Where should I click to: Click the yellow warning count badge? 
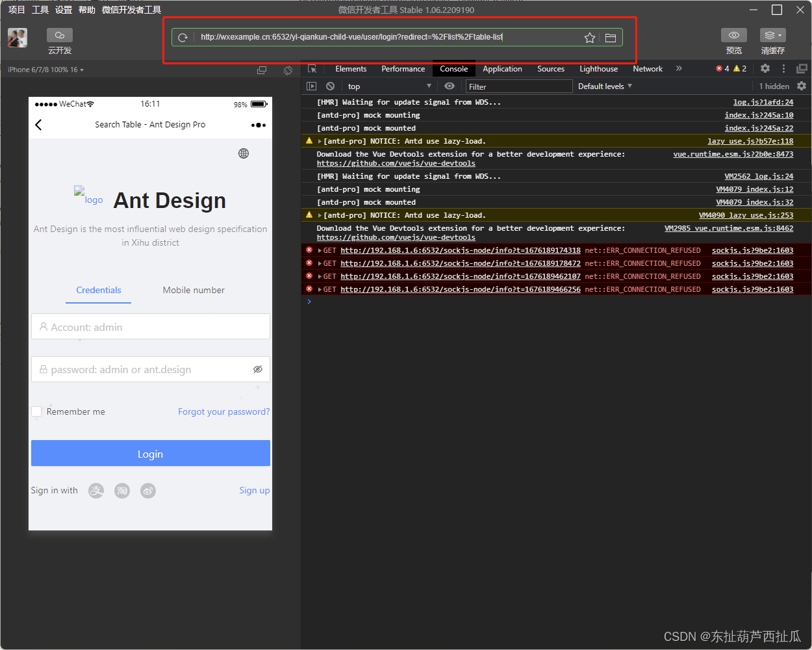coord(740,68)
